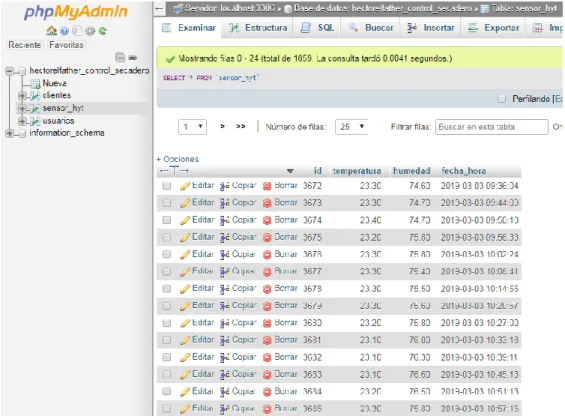Sort by fecha_hora column header
The width and height of the screenshot is (565, 416).
[464, 171]
